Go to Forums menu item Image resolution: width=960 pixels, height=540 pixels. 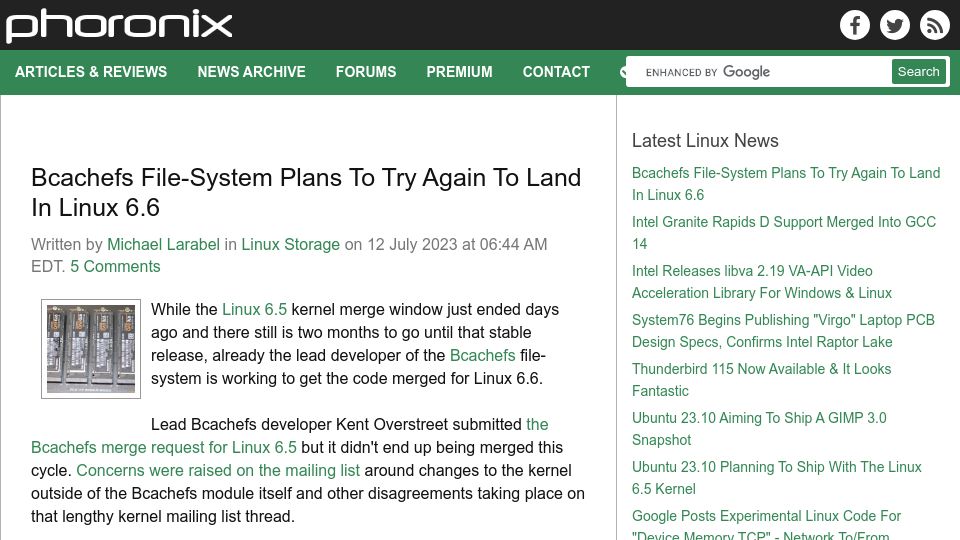366,72
